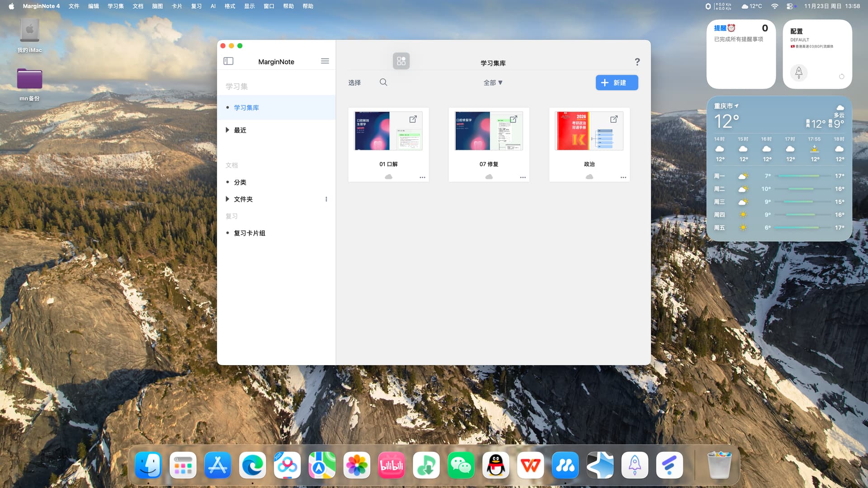The image size is (868, 488).
Task: Open the MarginNote hamburger menu
Action: point(325,61)
